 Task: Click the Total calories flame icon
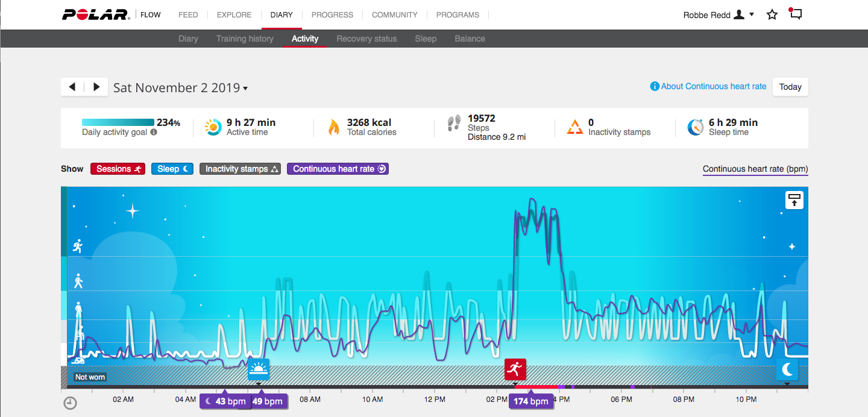pyautogui.click(x=333, y=127)
